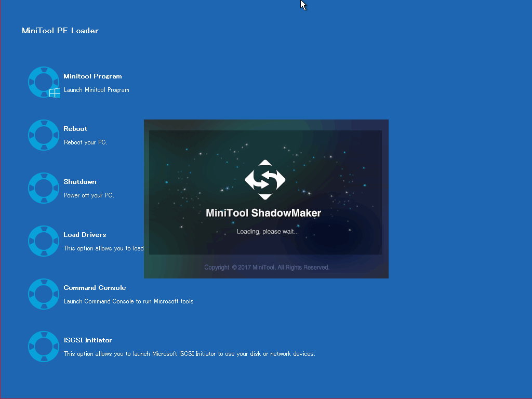The height and width of the screenshot is (399, 532).
Task: Launch Command Console via its title
Action: [x=95, y=288]
